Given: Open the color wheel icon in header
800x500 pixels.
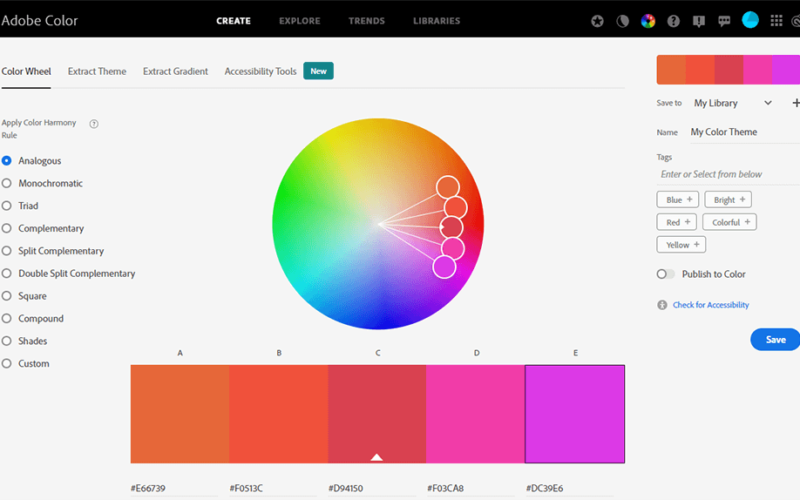Looking at the screenshot, I should [648, 21].
